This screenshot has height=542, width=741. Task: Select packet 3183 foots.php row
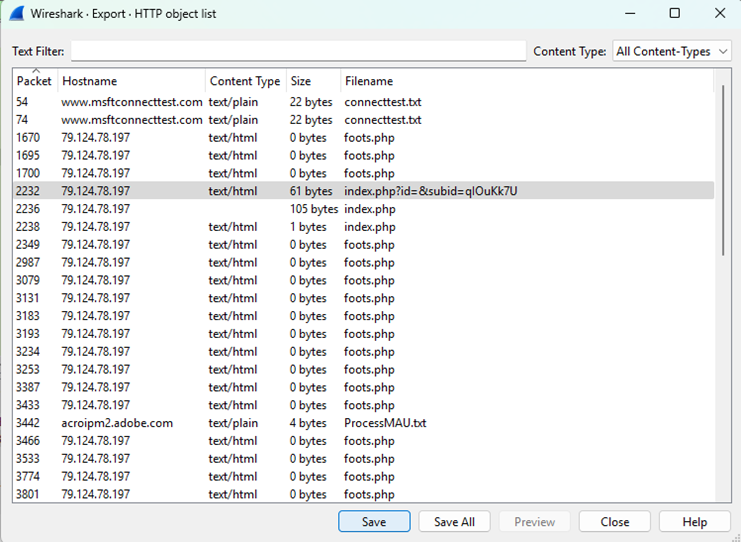(x=363, y=316)
